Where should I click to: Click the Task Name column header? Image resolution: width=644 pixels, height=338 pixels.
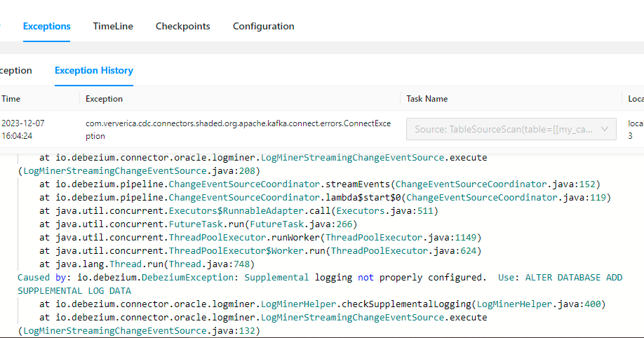(x=427, y=99)
